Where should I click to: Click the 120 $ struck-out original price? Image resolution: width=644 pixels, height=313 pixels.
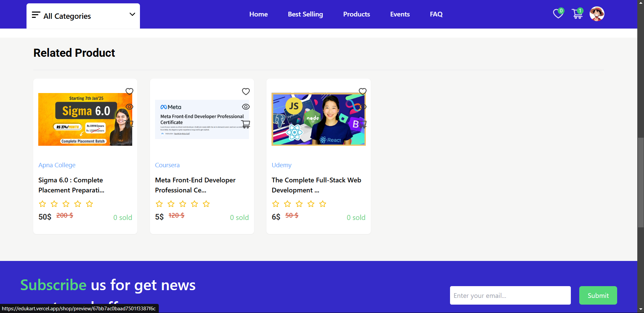click(177, 215)
